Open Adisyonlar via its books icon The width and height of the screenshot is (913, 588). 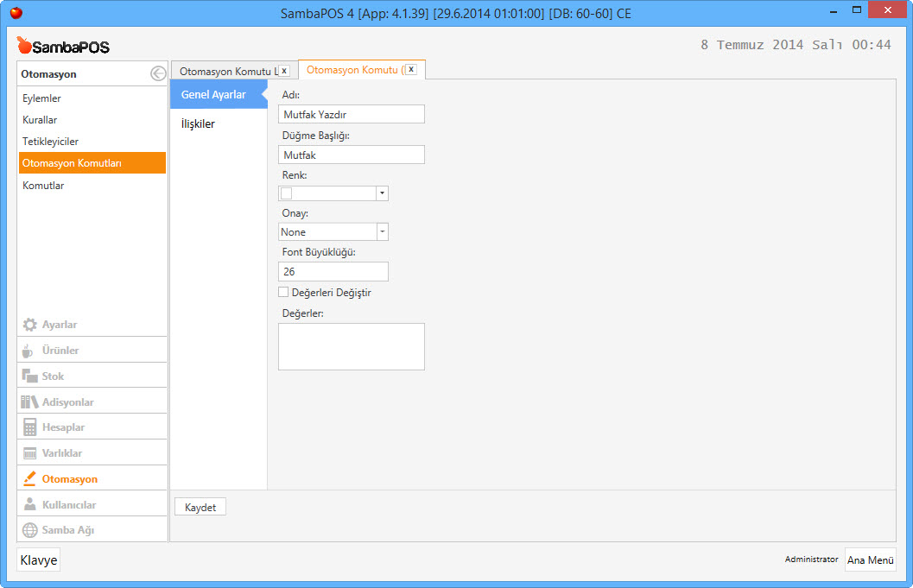coord(29,402)
